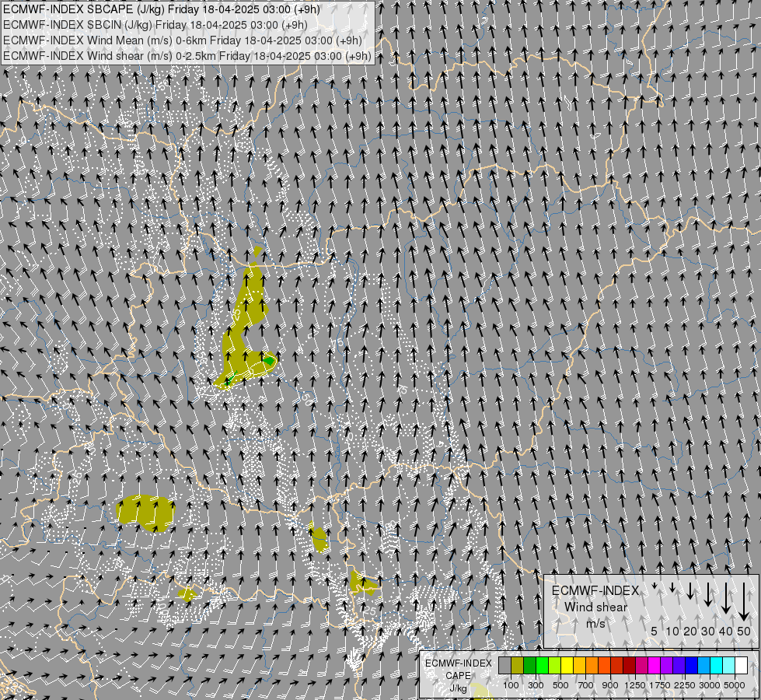
Task: Click the 5000 value on the CAPE scale
Action: pos(735,685)
